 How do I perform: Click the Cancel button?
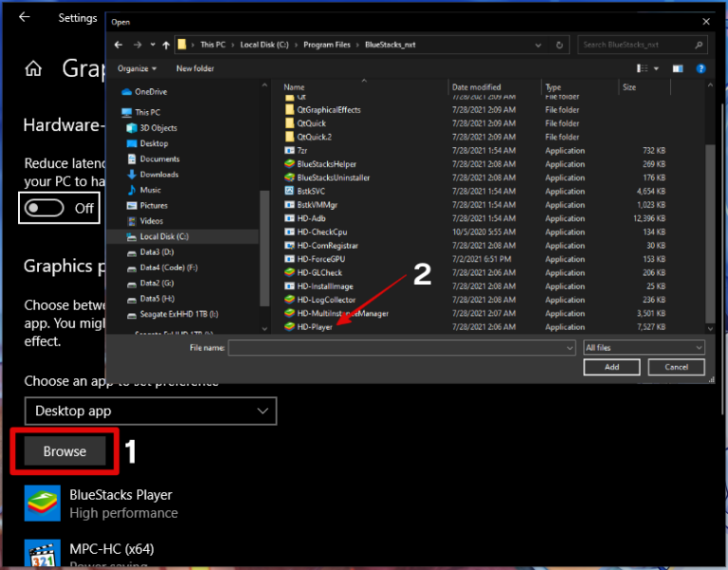676,367
